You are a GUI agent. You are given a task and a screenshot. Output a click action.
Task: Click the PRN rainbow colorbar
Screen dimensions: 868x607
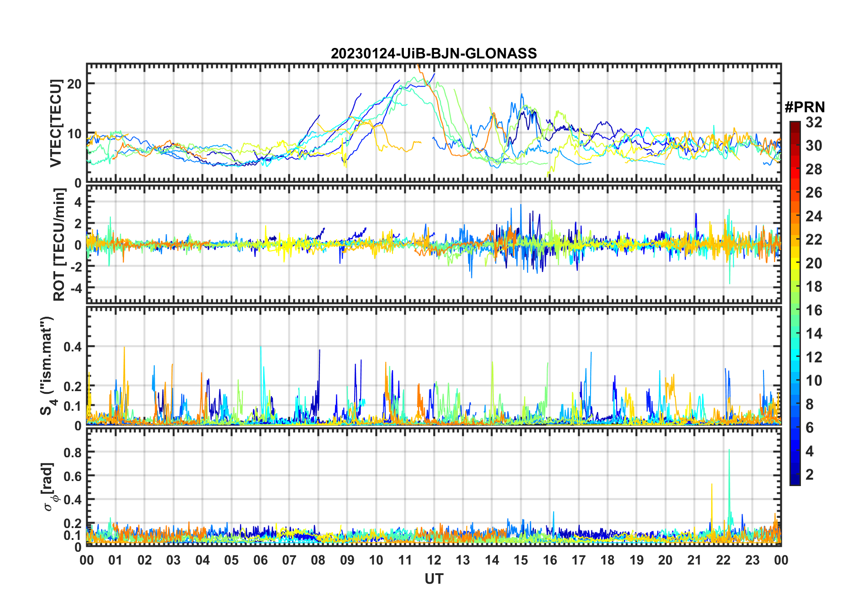click(x=795, y=303)
